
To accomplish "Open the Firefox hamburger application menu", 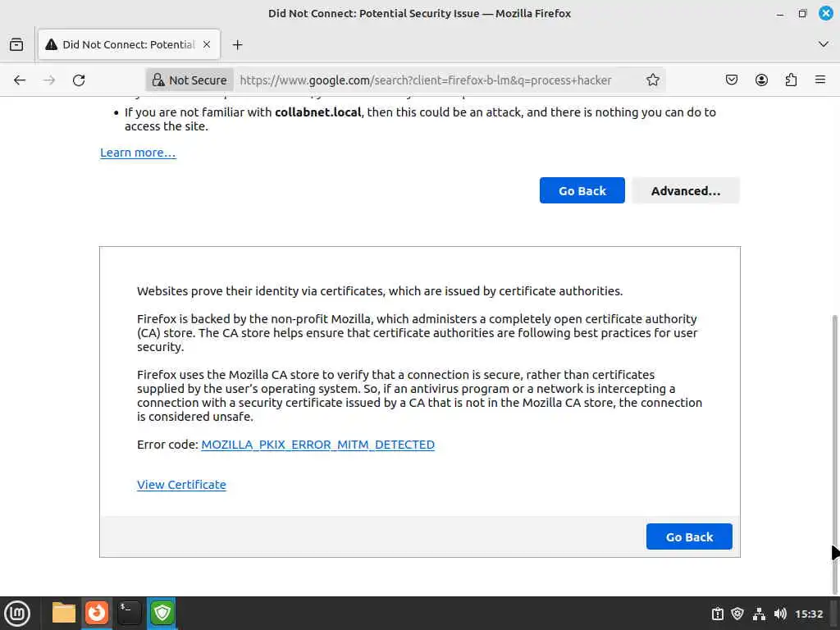I will tap(820, 80).
